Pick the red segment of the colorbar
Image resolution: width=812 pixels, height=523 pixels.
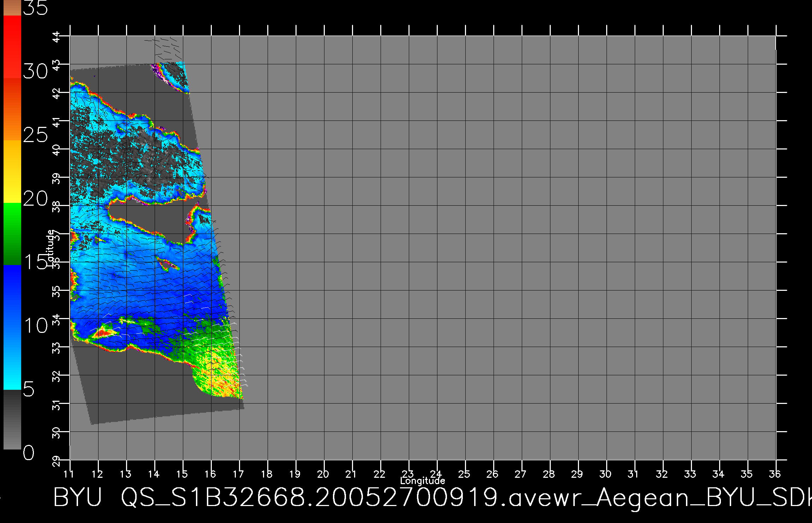(x=12, y=47)
